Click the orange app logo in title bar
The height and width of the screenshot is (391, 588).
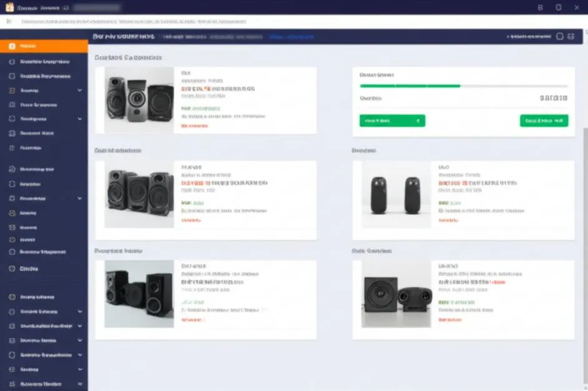click(x=10, y=7)
